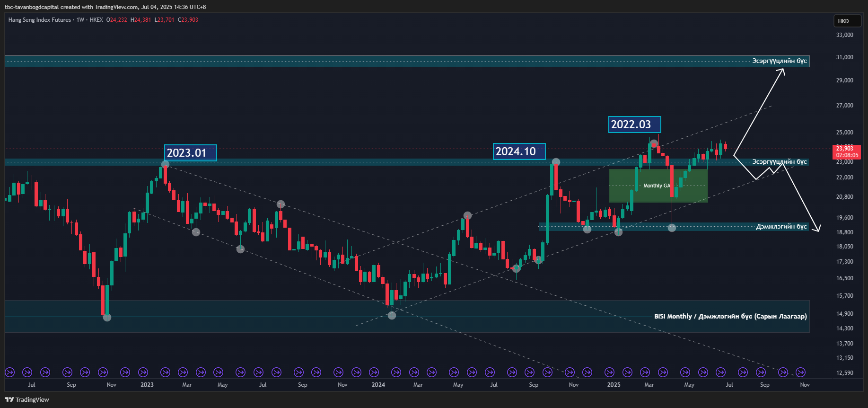This screenshot has width=868, height=408.
Task: Click the TradingView logo at the bottom
Action: pos(27,399)
